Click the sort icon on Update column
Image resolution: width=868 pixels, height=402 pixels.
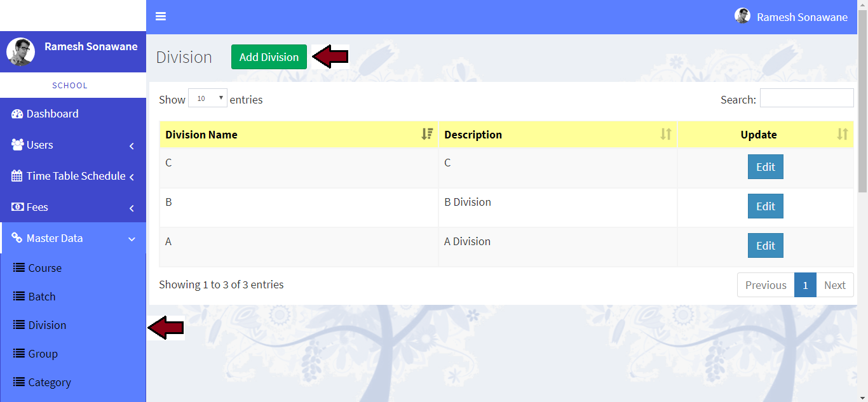[x=843, y=134]
